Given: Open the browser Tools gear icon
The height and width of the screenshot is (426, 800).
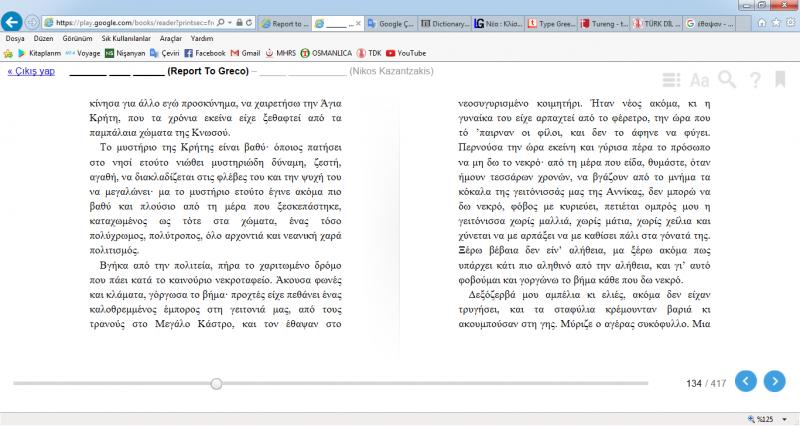Looking at the screenshot, I should click(x=791, y=23).
